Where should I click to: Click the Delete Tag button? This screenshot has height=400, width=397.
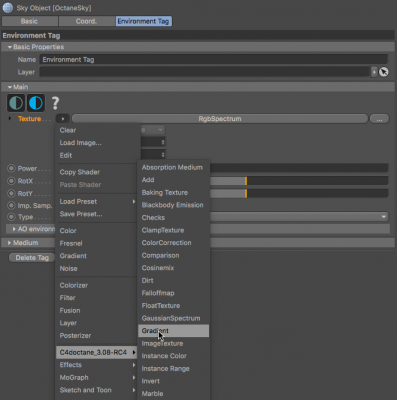[32, 258]
